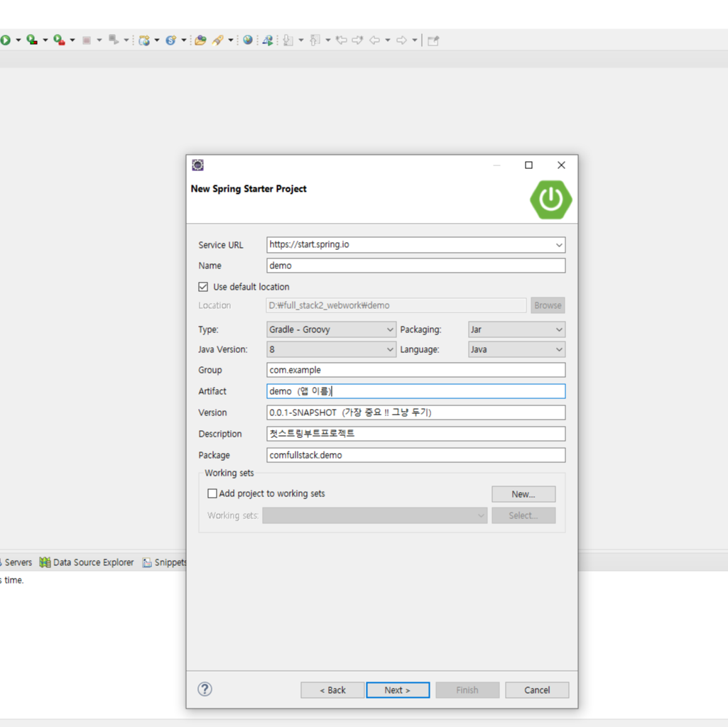The width and height of the screenshot is (728, 727).
Task: Click the dialog help question mark icon
Action: pyautogui.click(x=205, y=689)
